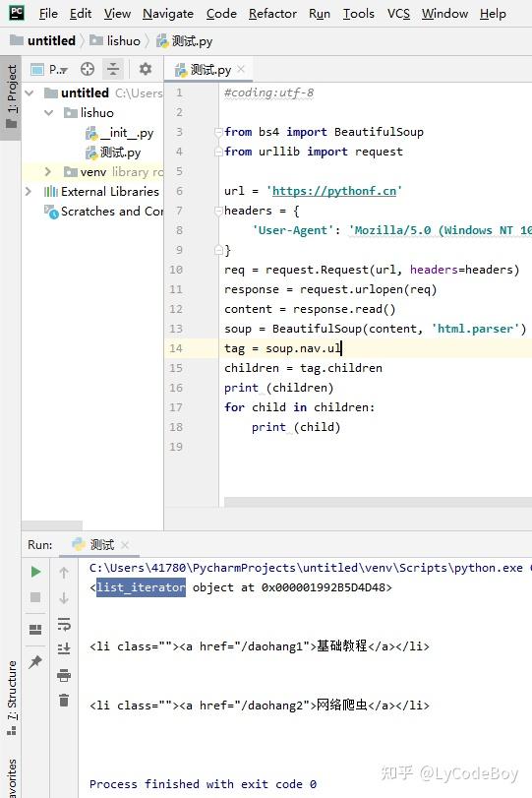Click the Print icon in Run console
The image size is (532, 798).
tap(64, 675)
